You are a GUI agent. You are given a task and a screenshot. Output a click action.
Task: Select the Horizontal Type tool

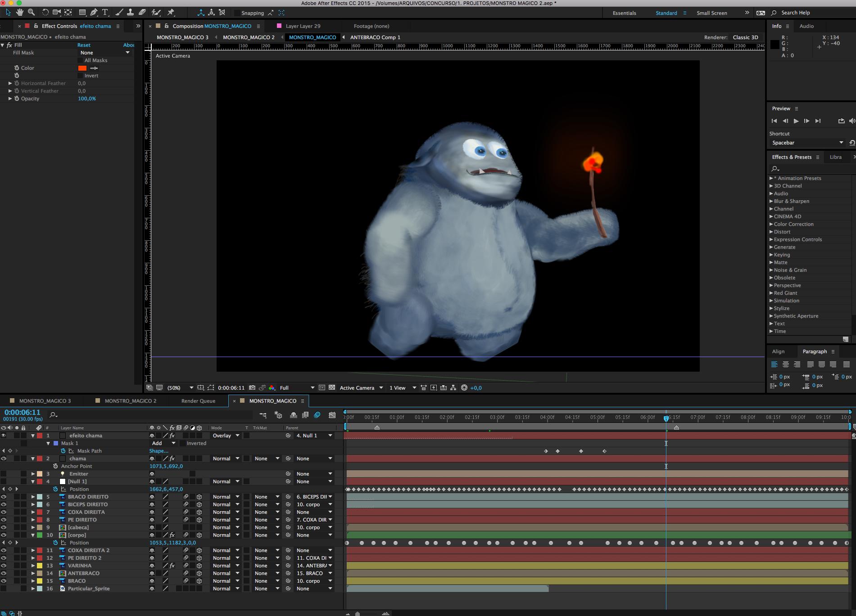point(105,13)
